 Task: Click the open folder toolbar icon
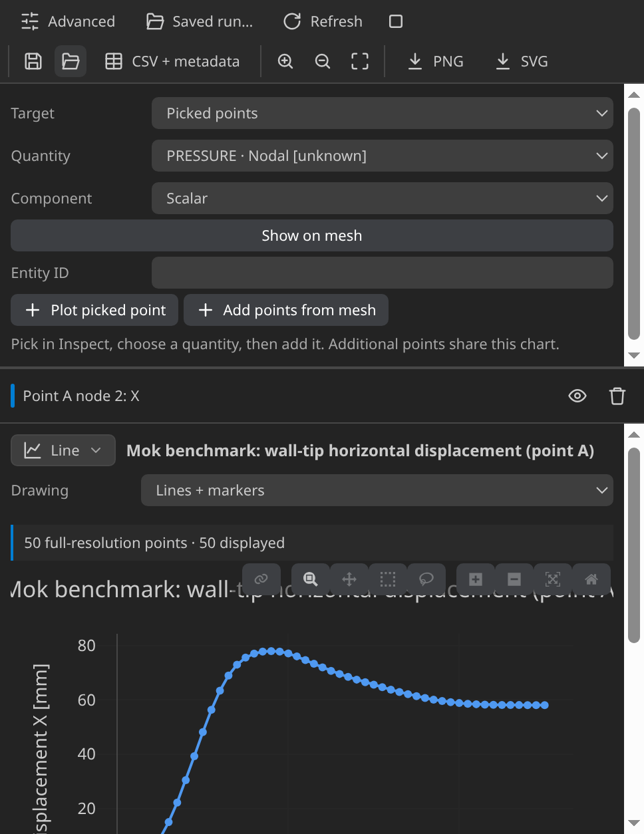point(71,61)
